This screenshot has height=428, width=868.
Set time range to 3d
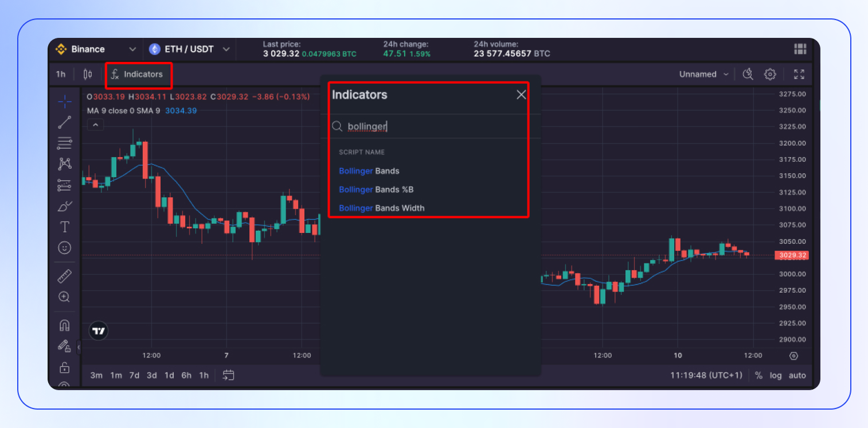(151, 375)
